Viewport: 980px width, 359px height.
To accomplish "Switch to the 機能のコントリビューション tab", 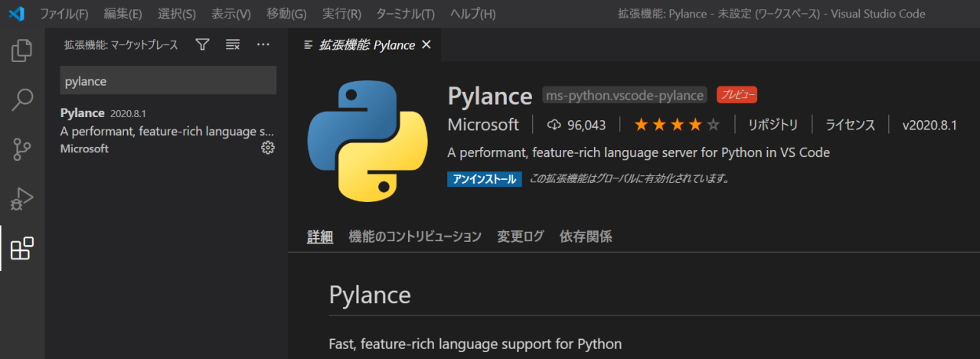I will 414,237.
